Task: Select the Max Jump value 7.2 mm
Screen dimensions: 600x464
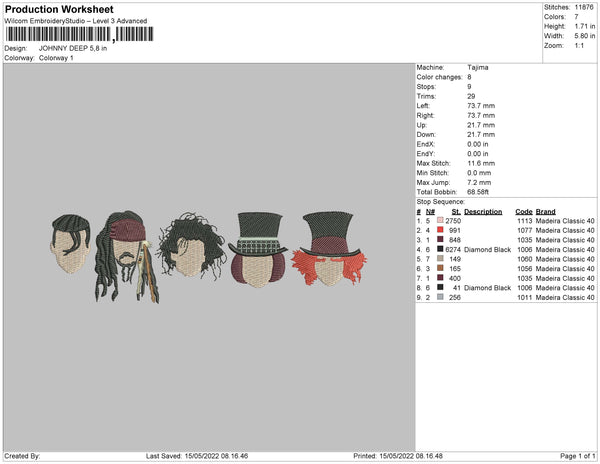Action: click(479, 182)
